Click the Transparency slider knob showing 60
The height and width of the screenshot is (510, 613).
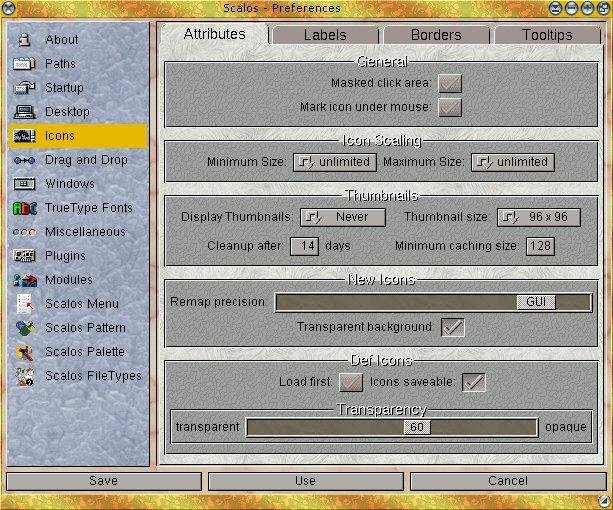[417, 427]
